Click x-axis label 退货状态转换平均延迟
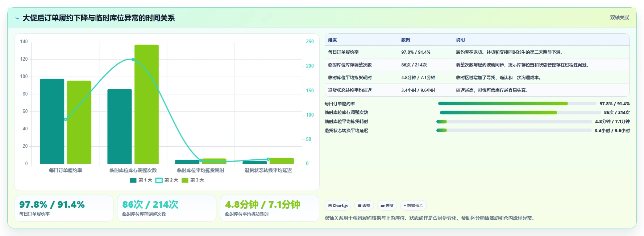 point(268,170)
